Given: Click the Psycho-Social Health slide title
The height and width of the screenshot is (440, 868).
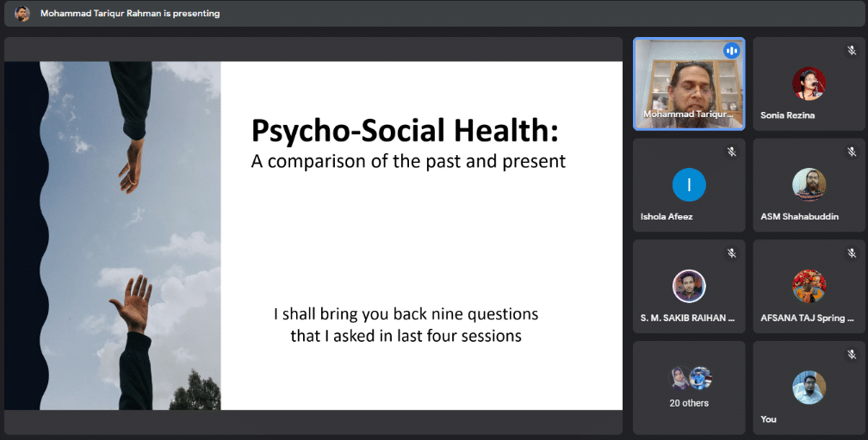Looking at the screenshot, I should point(405,131).
